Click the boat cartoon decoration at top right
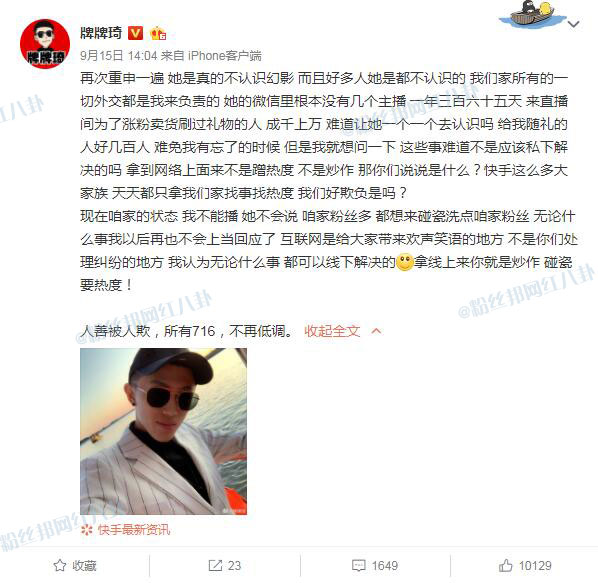This screenshot has width=598, height=583. pyautogui.click(x=532, y=14)
